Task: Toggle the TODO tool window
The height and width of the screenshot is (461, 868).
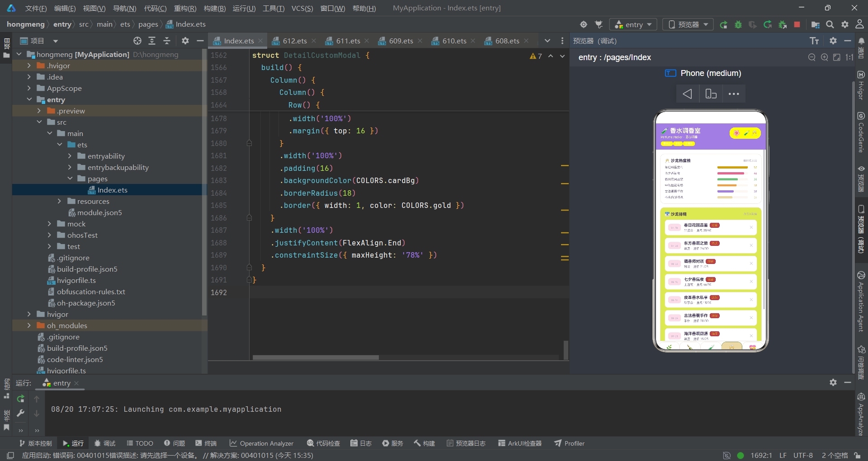Action: click(x=140, y=443)
